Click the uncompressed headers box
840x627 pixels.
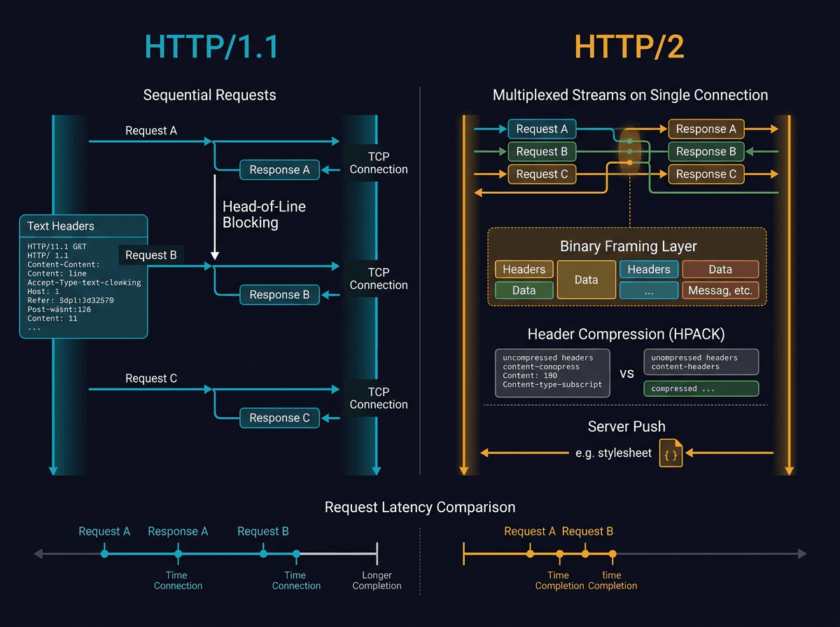tap(552, 372)
